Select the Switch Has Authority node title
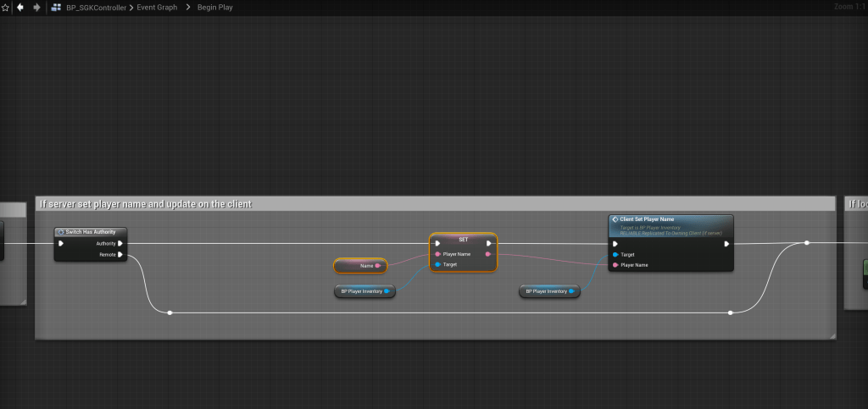The width and height of the screenshot is (868, 409). (x=90, y=232)
